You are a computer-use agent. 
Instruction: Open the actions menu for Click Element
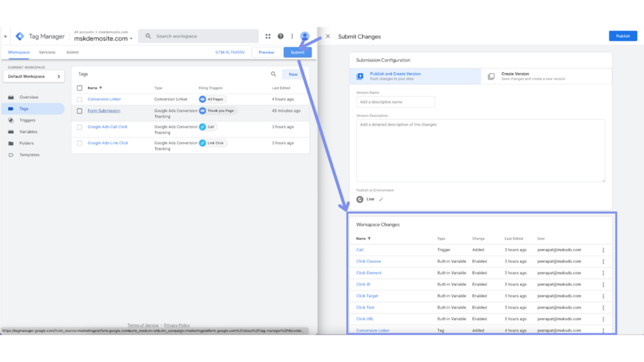click(603, 273)
